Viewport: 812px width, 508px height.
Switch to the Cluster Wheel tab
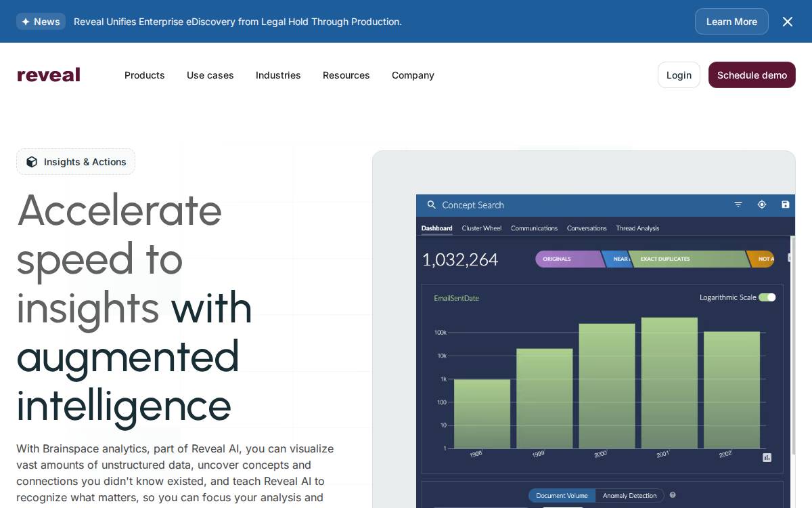click(482, 228)
